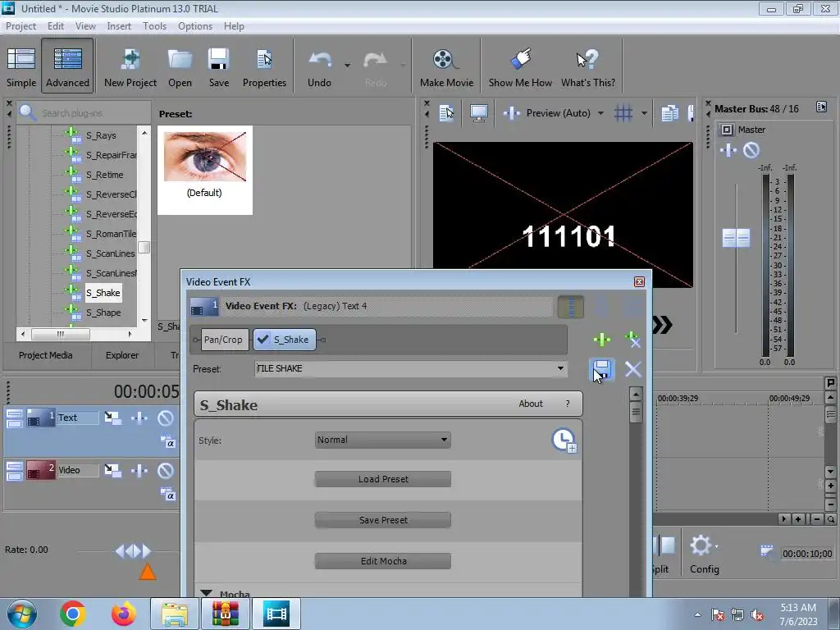The width and height of the screenshot is (840, 630).
Task: Click the Master volume fader
Action: pyautogui.click(x=736, y=238)
